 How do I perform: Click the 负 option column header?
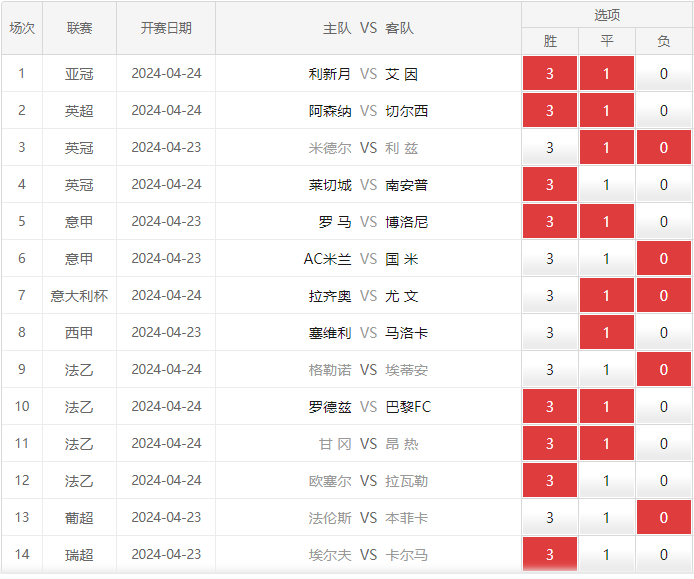pyautogui.click(x=664, y=41)
